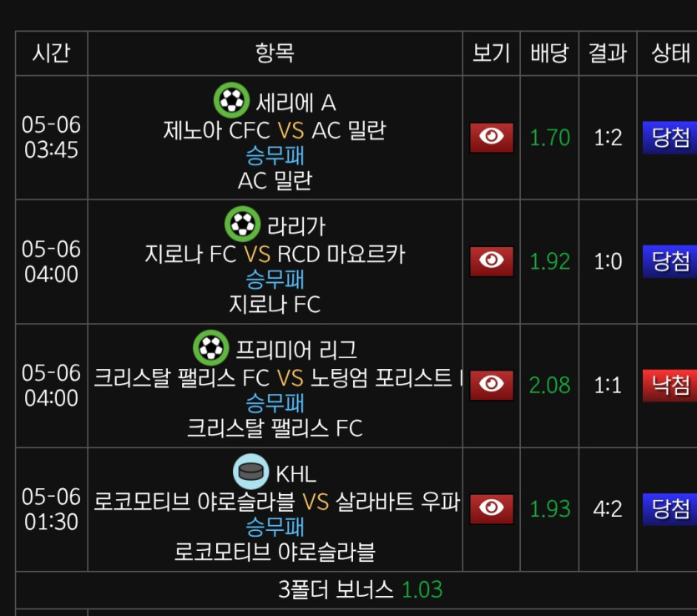The image size is (697, 616).
Task: Select the 배당 column header
Action: (549, 53)
